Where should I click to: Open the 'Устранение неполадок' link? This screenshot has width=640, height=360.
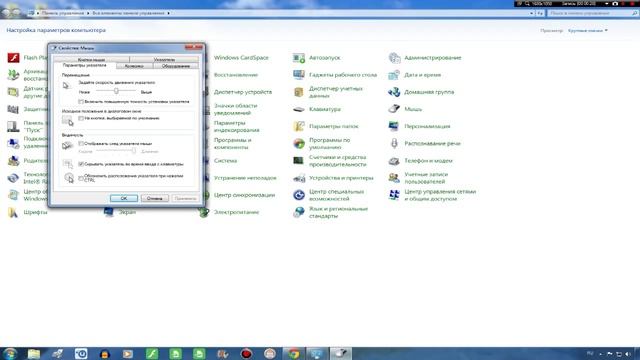click(x=245, y=178)
